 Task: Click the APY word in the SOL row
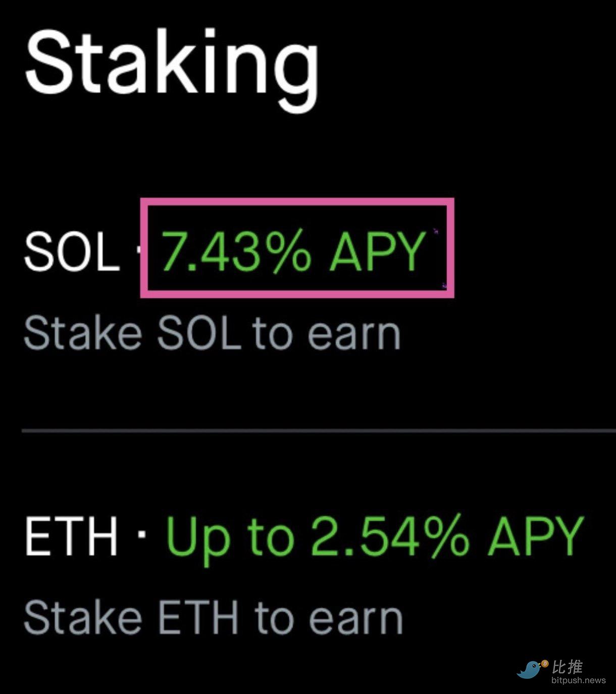tap(377, 252)
